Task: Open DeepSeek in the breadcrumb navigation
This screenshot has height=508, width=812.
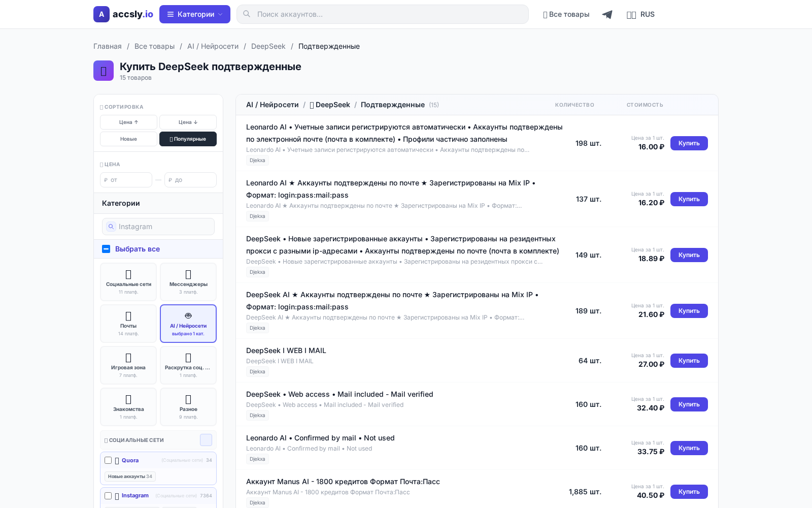Action: [268, 46]
